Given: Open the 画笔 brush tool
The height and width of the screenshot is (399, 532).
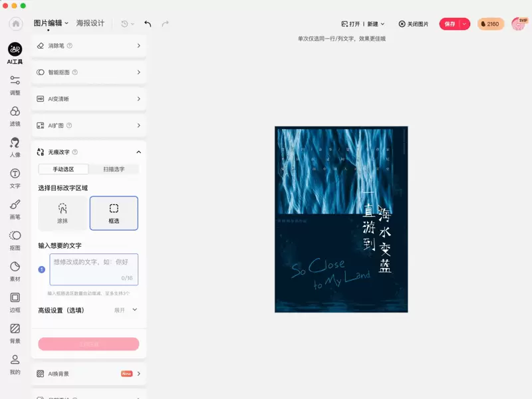Looking at the screenshot, I should tap(15, 208).
